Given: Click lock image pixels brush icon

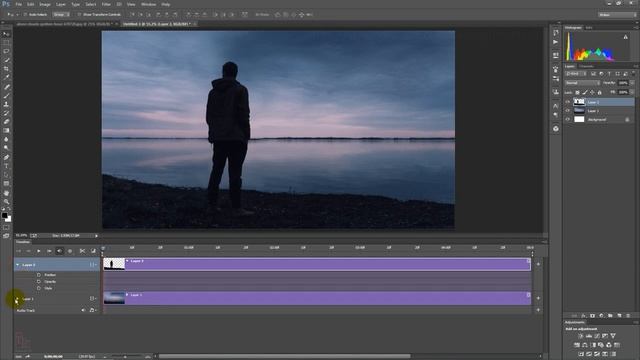Looking at the screenshot, I should (584, 93).
